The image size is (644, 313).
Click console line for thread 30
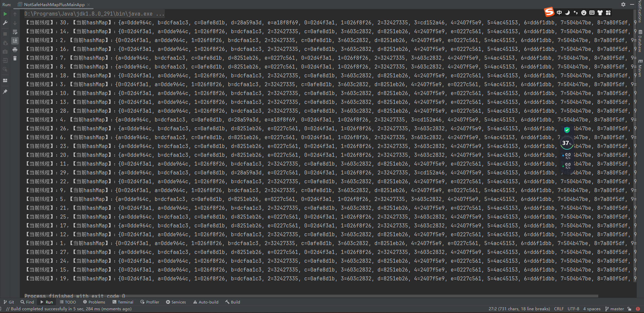[330, 23]
